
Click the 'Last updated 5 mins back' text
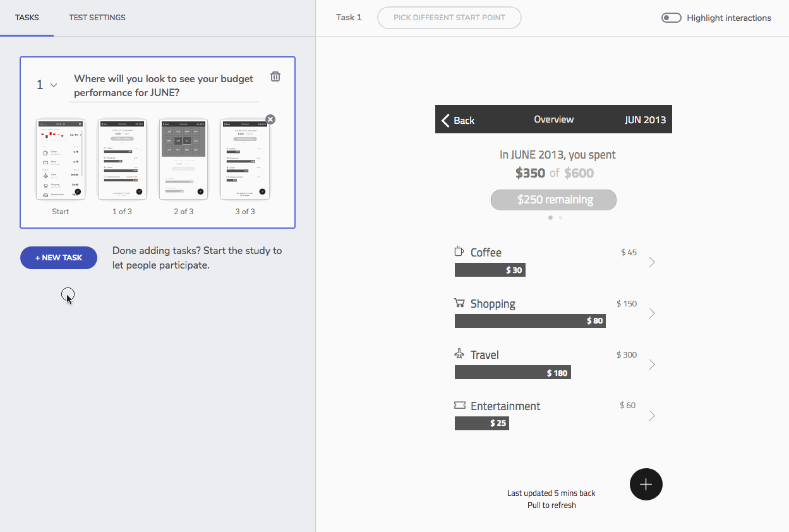click(551, 493)
